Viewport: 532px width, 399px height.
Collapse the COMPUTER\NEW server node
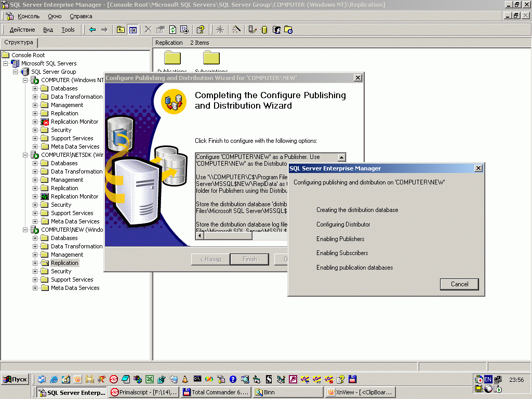click(x=25, y=230)
